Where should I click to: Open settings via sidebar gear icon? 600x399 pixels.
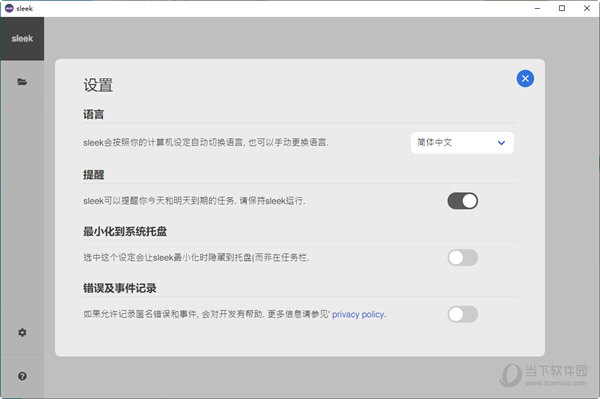tap(22, 332)
